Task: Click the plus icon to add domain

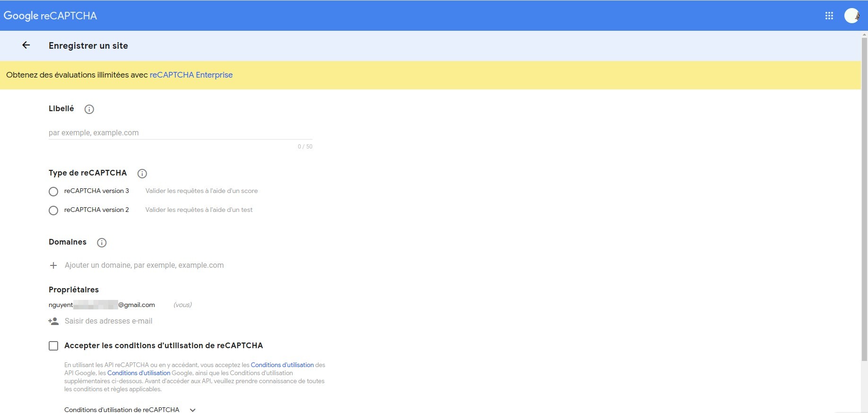Action: coord(53,265)
